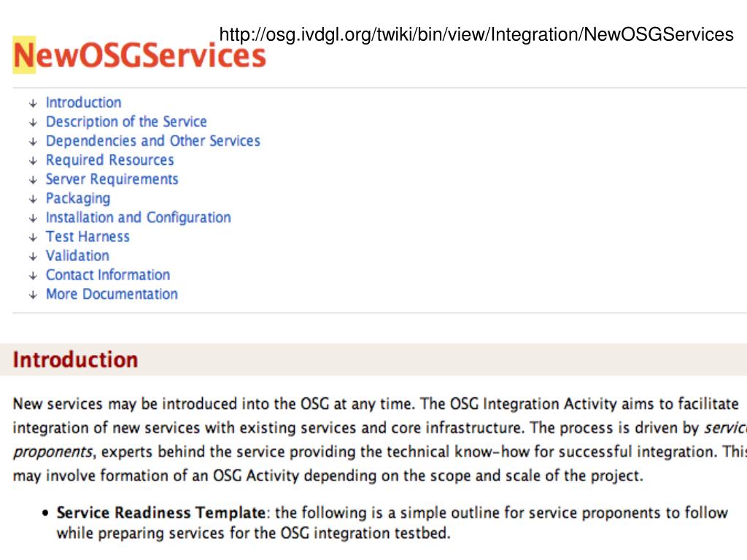This screenshot has width=747, height=560.
Task: Click the arrow icon next to Packaging
Action: pyautogui.click(x=33, y=199)
